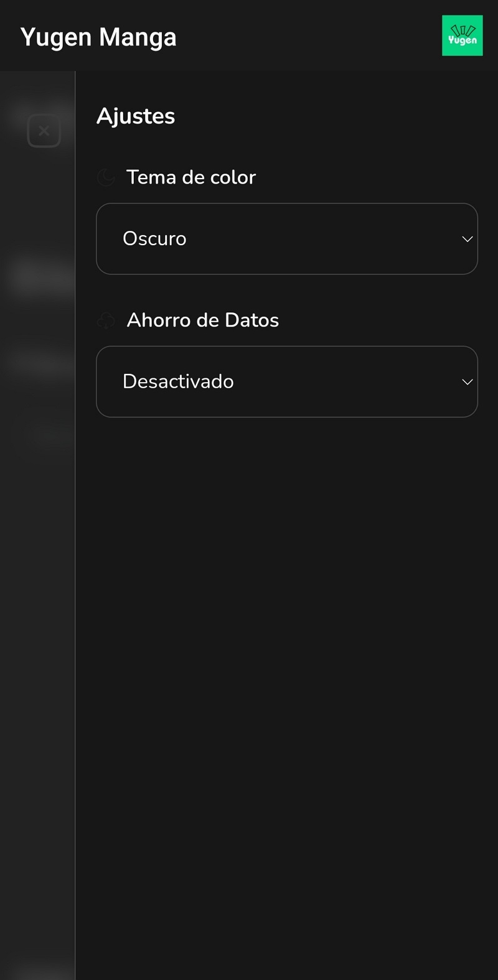Close the settings panel with the X button
The image size is (498, 980).
[x=44, y=131]
